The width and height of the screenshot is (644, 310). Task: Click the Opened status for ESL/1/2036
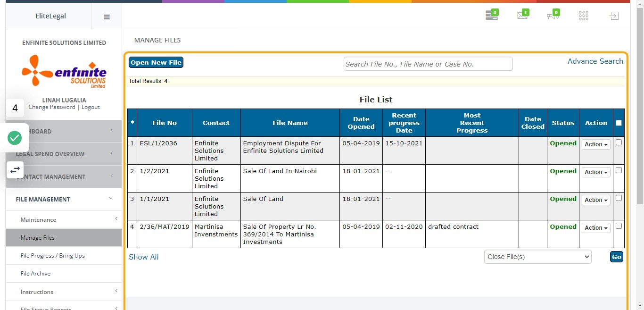click(563, 143)
